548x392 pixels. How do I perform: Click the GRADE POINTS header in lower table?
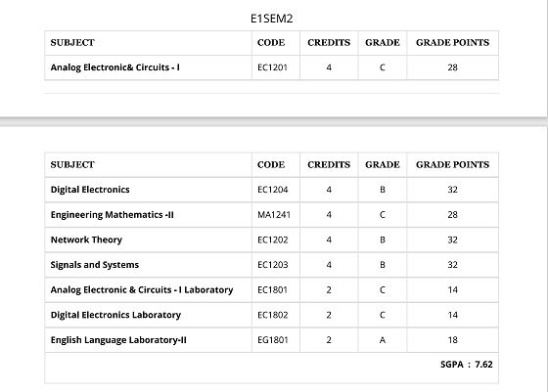(452, 165)
